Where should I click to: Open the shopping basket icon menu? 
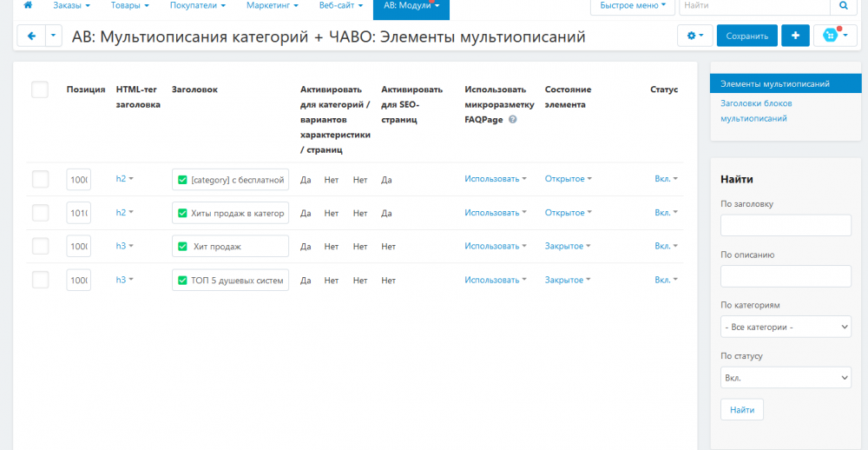[x=835, y=36]
